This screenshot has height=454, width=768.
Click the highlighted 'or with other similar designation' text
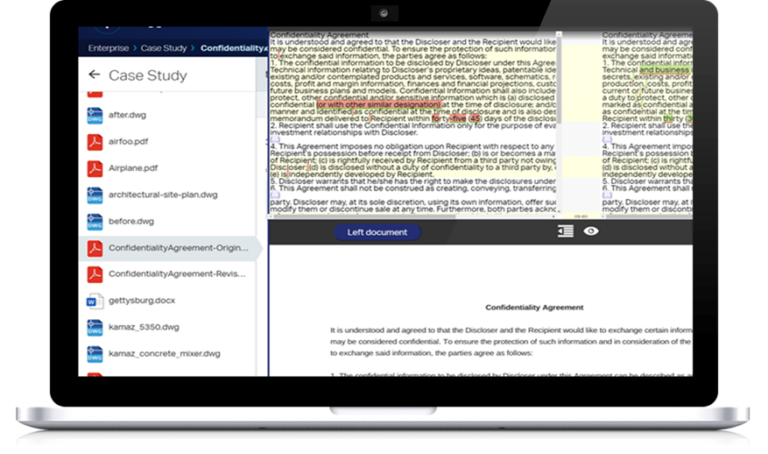[378, 104]
